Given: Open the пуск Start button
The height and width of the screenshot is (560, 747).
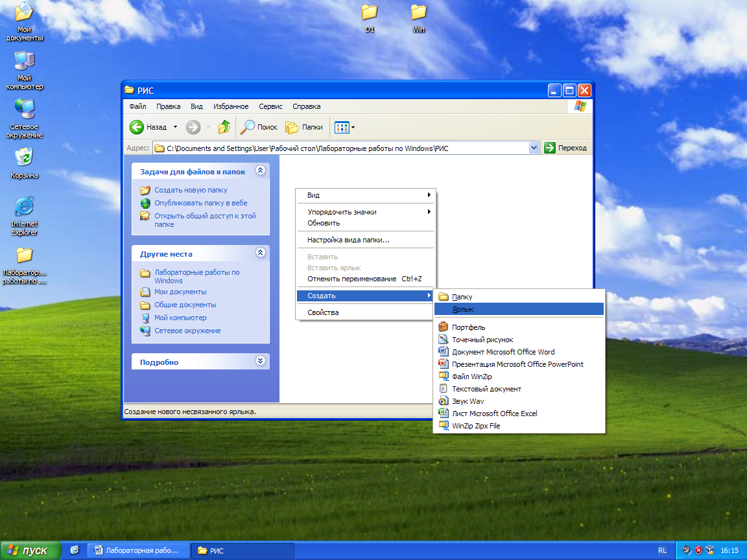Looking at the screenshot, I should click(30, 550).
